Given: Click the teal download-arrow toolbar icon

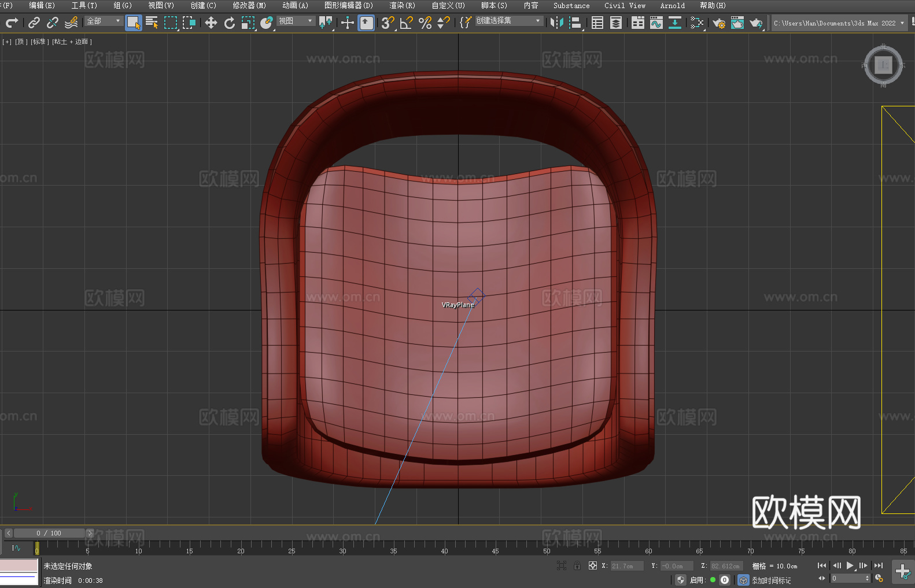Looking at the screenshot, I should (675, 23).
